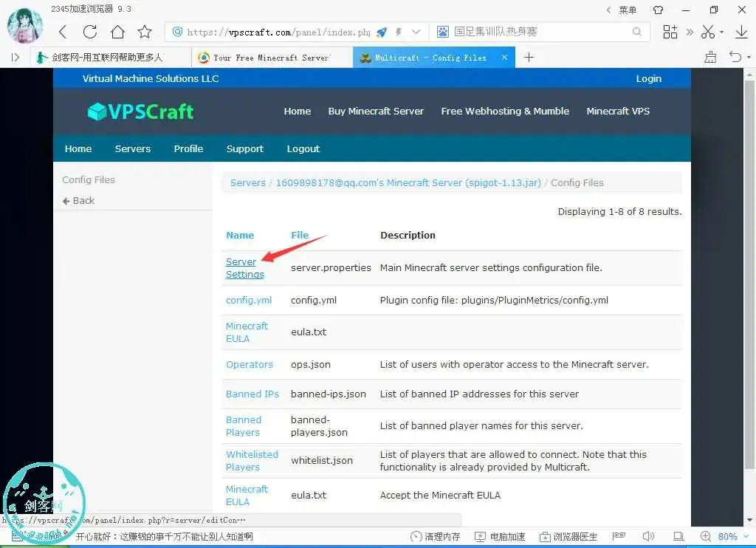Click Servers breadcrumb link
The width and height of the screenshot is (756, 548).
248,183
